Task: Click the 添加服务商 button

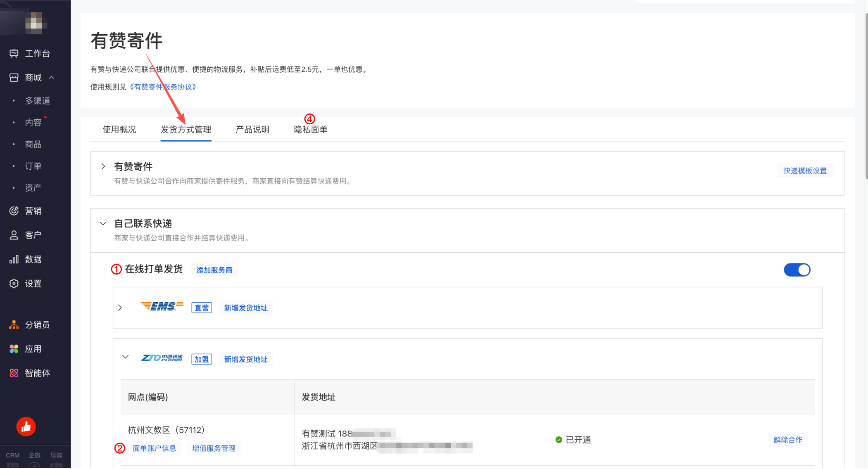Action: click(x=214, y=270)
